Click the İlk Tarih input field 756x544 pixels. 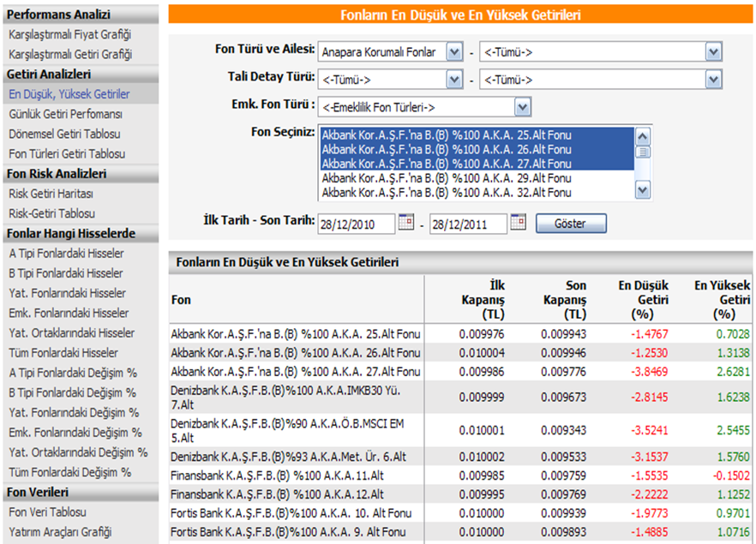(x=357, y=224)
